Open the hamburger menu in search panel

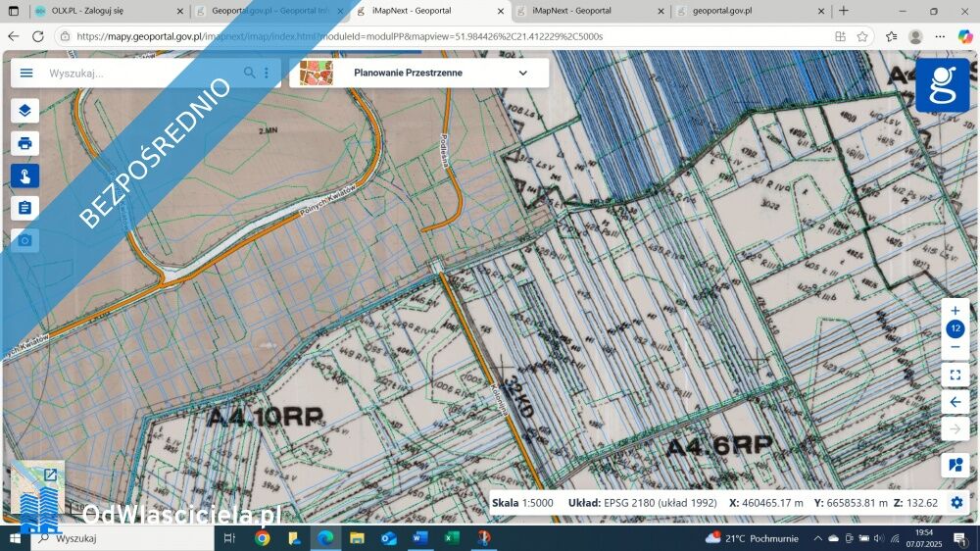pos(26,74)
